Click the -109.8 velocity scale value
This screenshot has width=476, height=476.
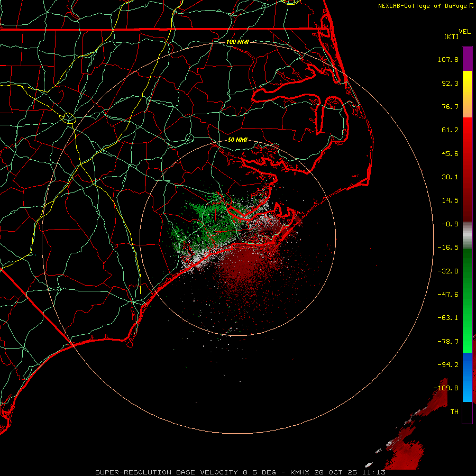[x=446, y=388]
